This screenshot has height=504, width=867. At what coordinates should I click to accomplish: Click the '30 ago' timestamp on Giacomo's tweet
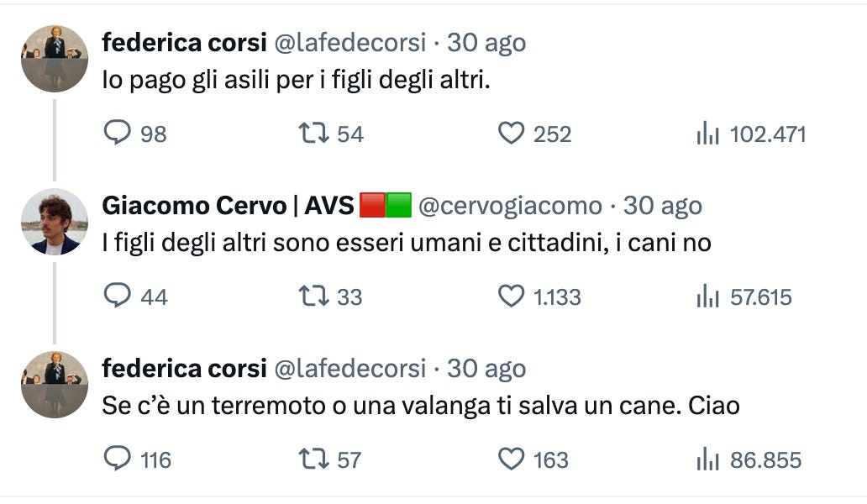tap(662, 206)
